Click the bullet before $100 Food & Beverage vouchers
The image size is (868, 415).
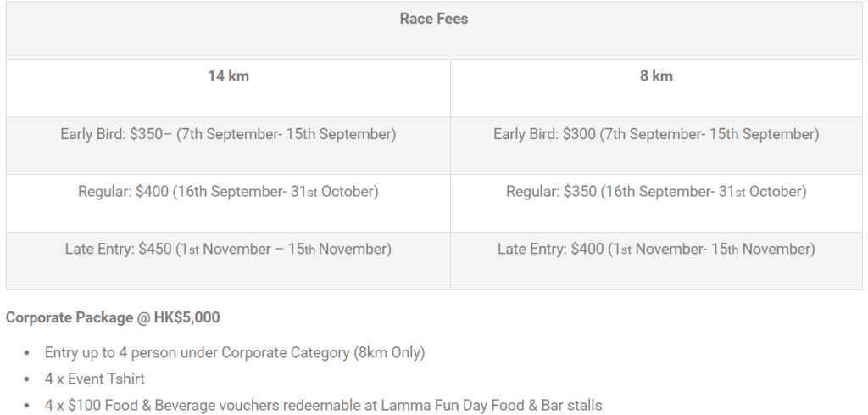pos(26,407)
